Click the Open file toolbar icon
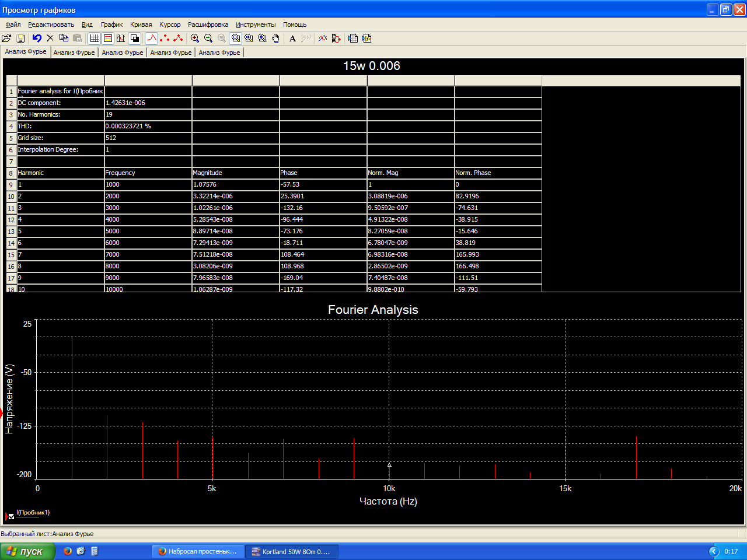 point(6,38)
